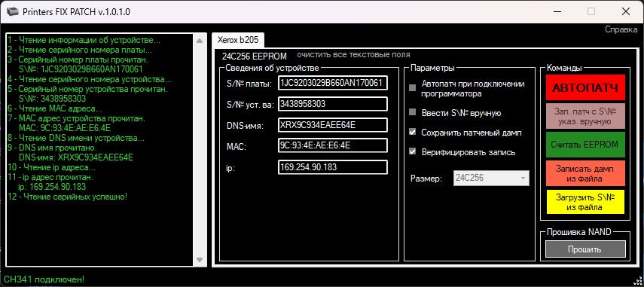Image resolution: width=644 pixels, height=287 pixels.
Task: Click the Прошить NAND button
Action: (585, 249)
